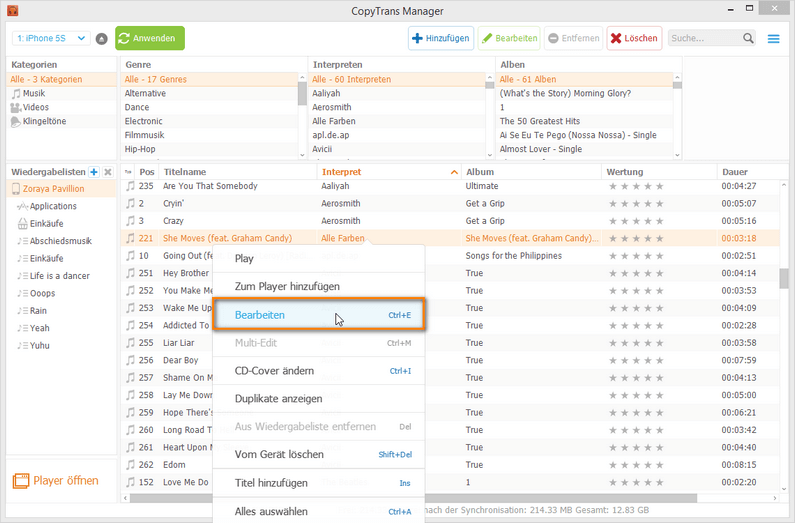Viewport: 795px width, 523px height.
Task: Expand the Alben list scroll-down arrow
Action: tap(677, 155)
